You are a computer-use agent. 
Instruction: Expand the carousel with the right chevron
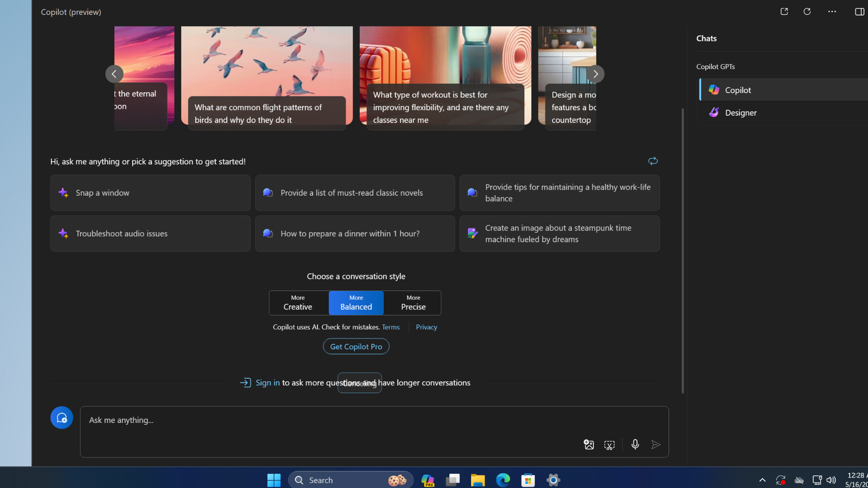tap(595, 74)
